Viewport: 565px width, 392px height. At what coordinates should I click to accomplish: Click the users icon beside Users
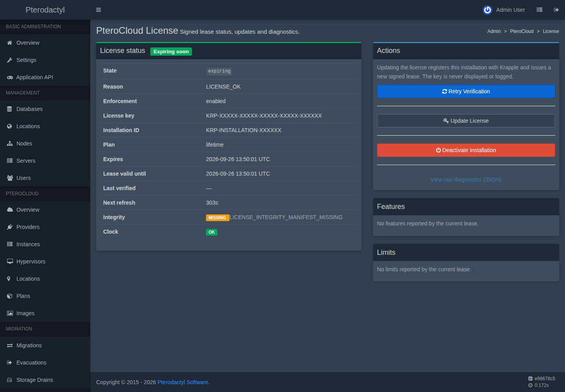point(10,178)
